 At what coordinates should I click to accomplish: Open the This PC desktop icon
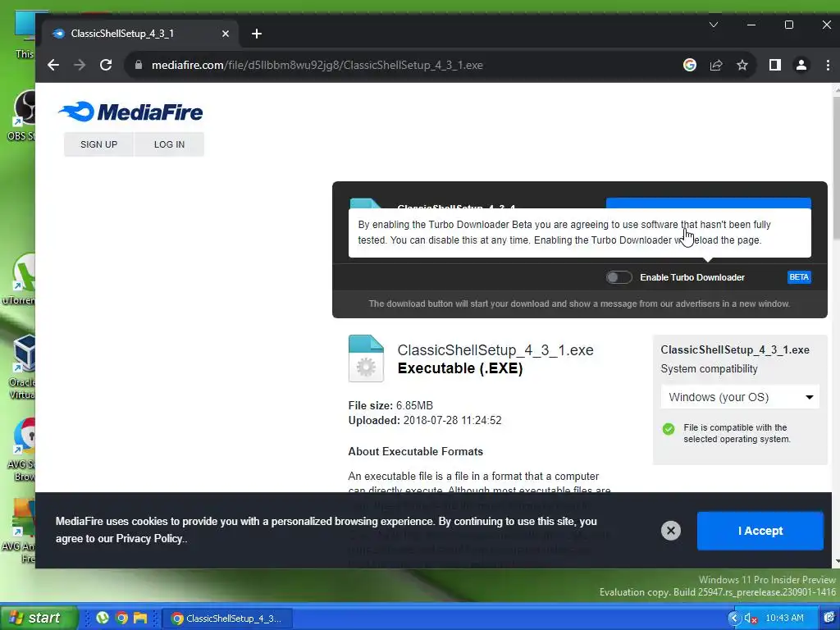(x=25, y=34)
